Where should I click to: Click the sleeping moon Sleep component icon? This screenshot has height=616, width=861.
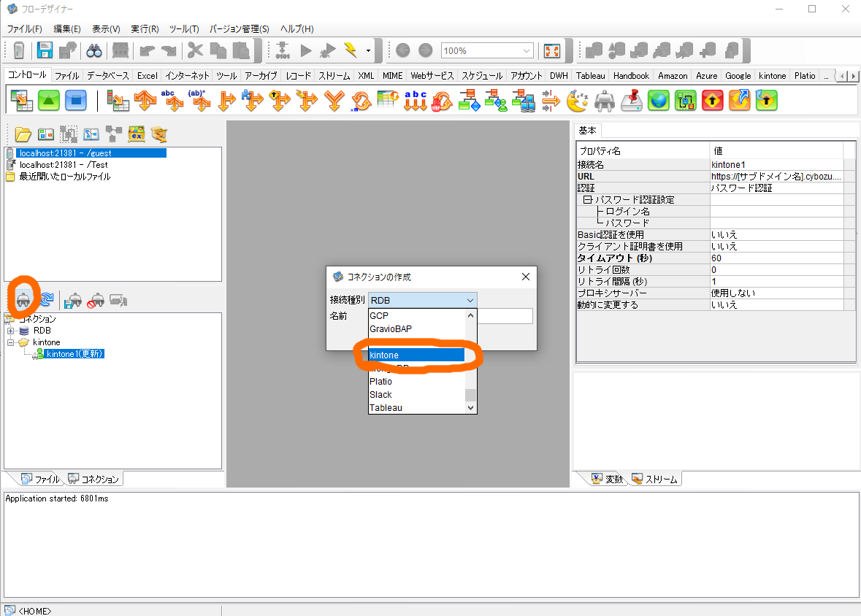[x=577, y=101]
